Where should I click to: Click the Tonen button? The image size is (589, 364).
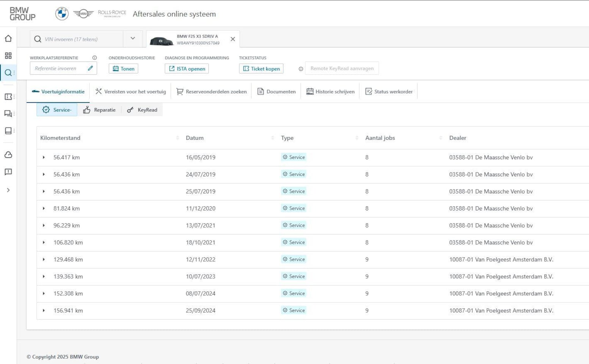[x=123, y=69]
